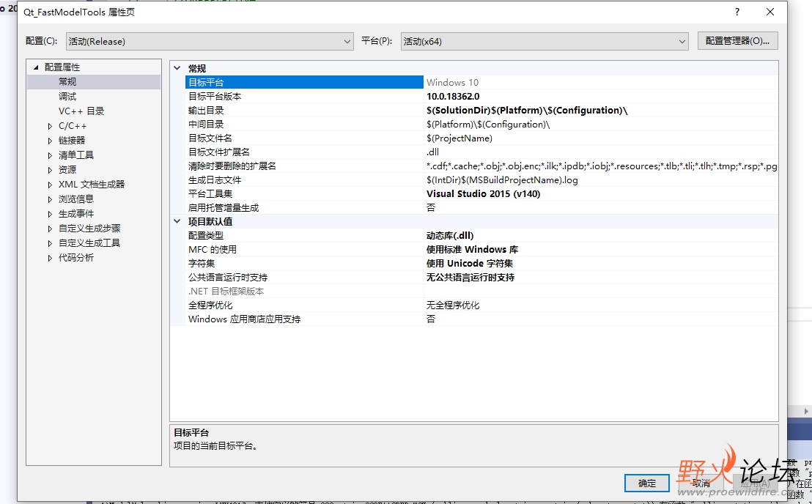
Task: Click the $(SolutionDir)$(Platform) output directory value
Action: (x=527, y=110)
